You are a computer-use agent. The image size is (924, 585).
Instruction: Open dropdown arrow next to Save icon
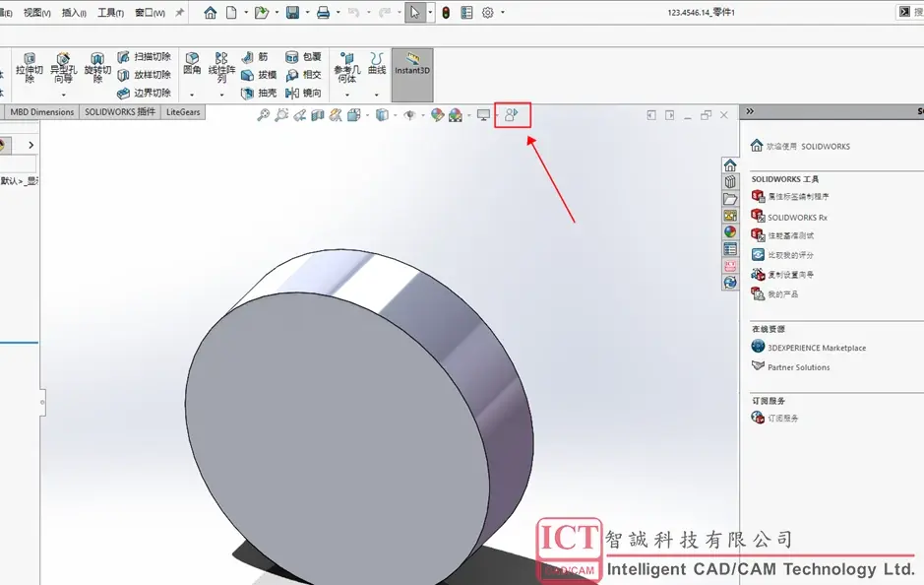[308, 13]
